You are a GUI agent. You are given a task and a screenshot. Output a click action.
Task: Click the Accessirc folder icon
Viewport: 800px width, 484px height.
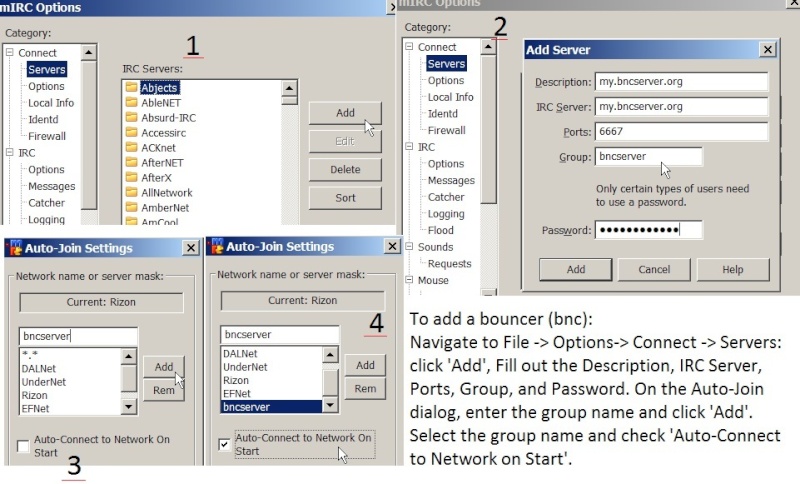click(132, 133)
